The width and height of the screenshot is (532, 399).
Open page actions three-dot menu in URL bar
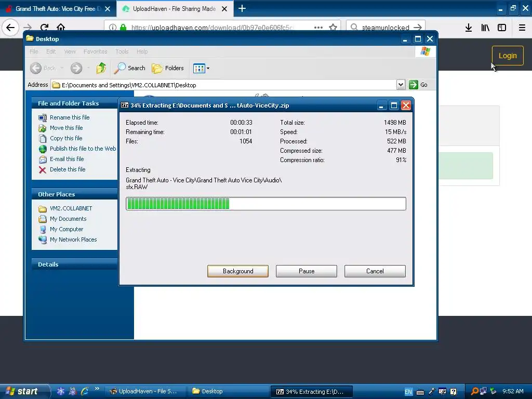coord(318,28)
